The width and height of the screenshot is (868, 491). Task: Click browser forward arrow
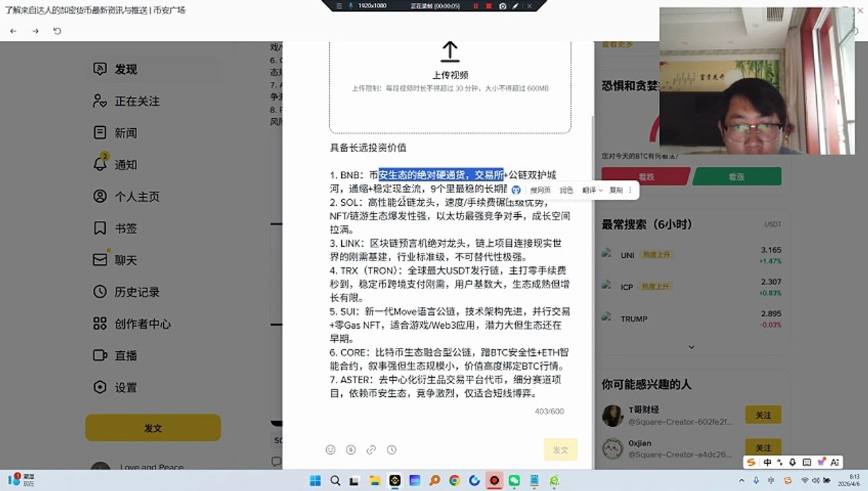(x=35, y=31)
